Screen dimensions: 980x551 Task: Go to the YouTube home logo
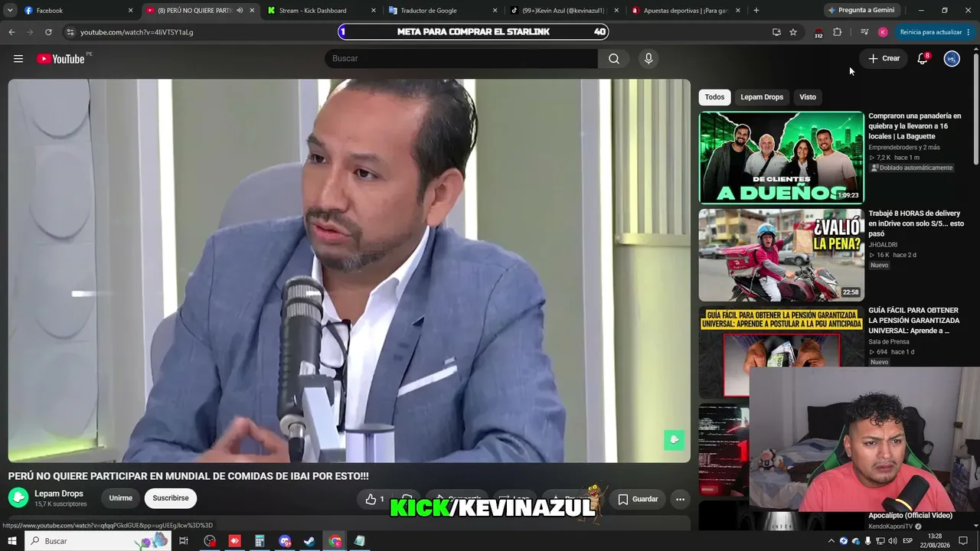point(60,59)
